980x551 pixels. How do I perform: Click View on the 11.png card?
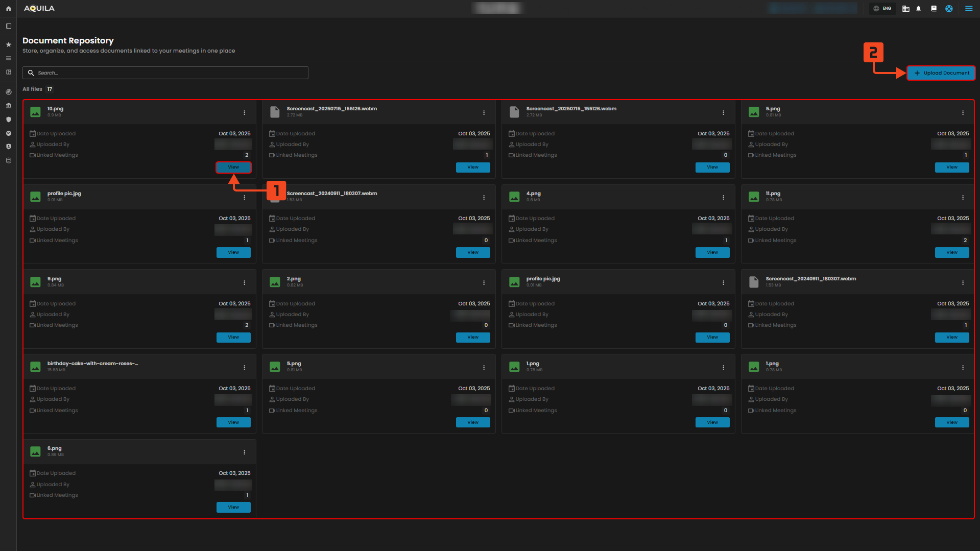point(951,252)
